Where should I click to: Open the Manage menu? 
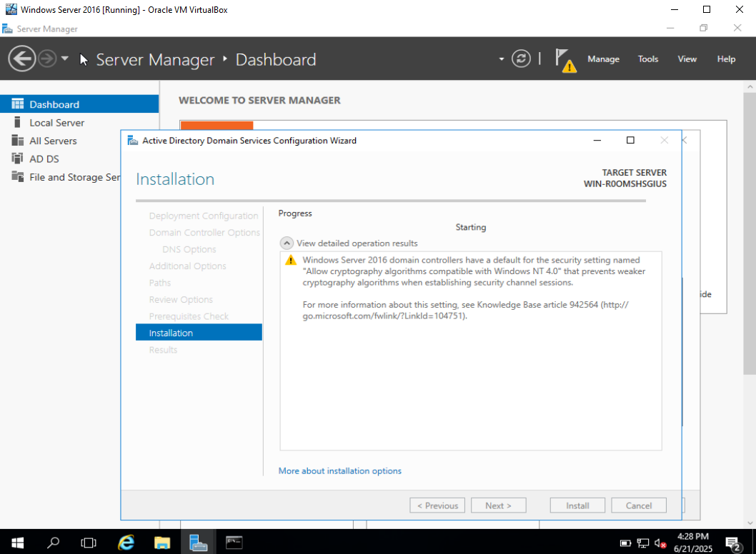pyautogui.click(x=603, y=59)
